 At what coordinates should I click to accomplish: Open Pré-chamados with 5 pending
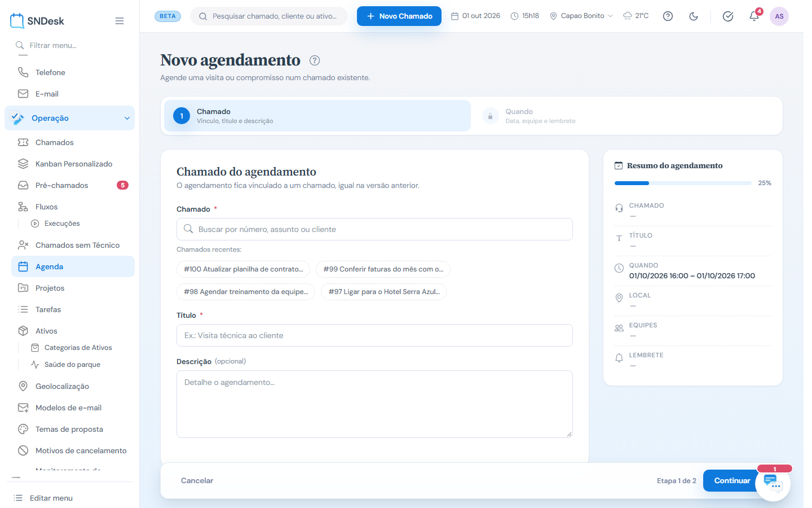point(70,185)
